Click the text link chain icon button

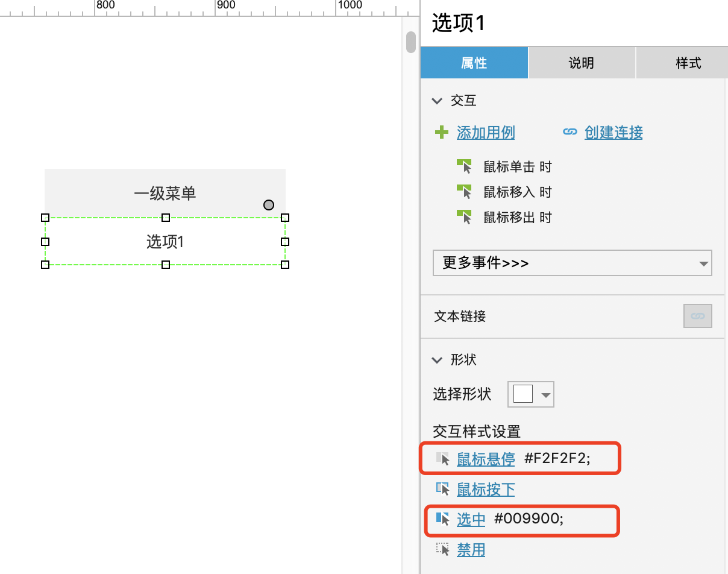[698, 316]
